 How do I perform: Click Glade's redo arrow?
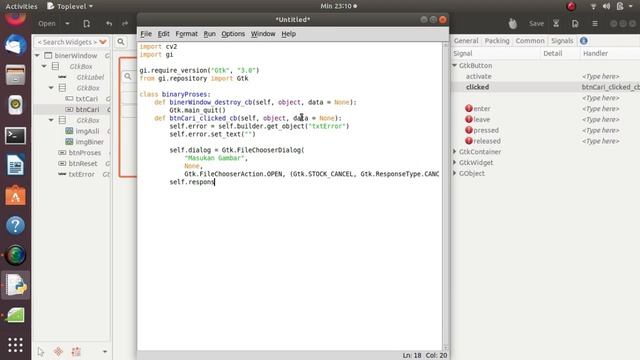pyautogui.click(x=125, y=24)
